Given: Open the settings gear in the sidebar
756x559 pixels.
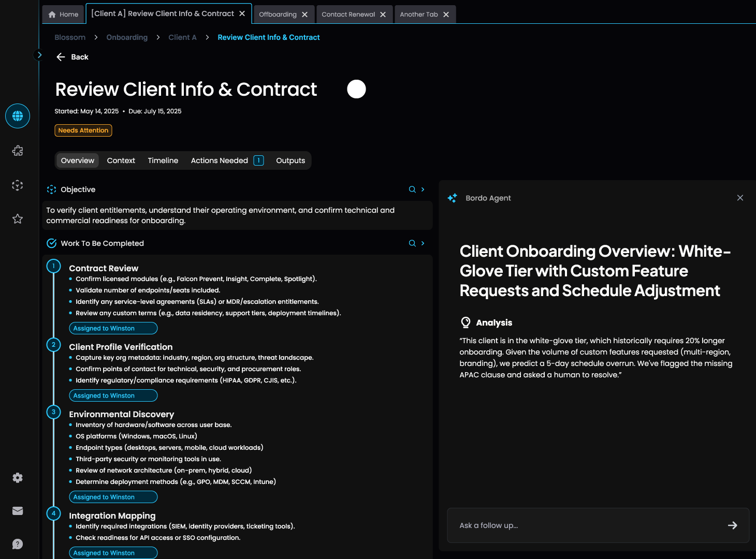Looking at the screenshot, I should (x=17, y=477).
